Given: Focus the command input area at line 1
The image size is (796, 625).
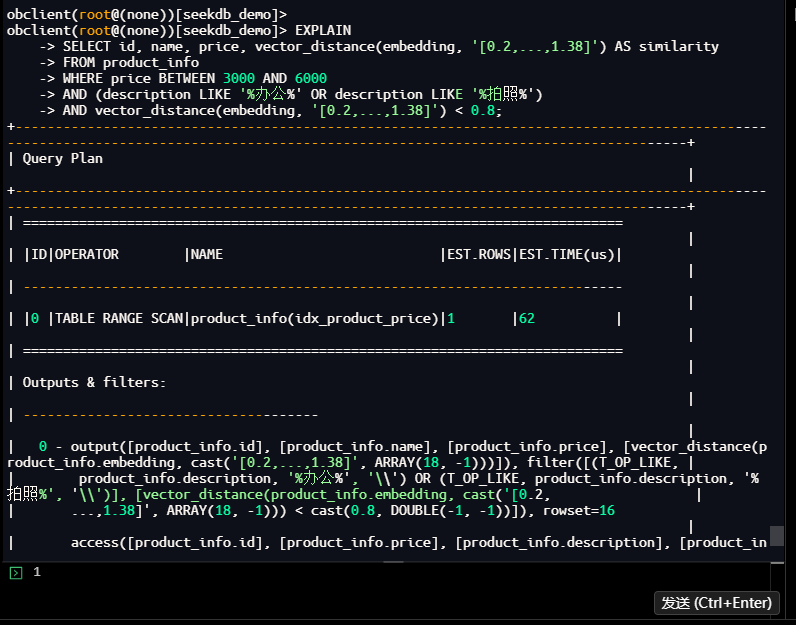Looking at the screenshot, I should (400, 574).
